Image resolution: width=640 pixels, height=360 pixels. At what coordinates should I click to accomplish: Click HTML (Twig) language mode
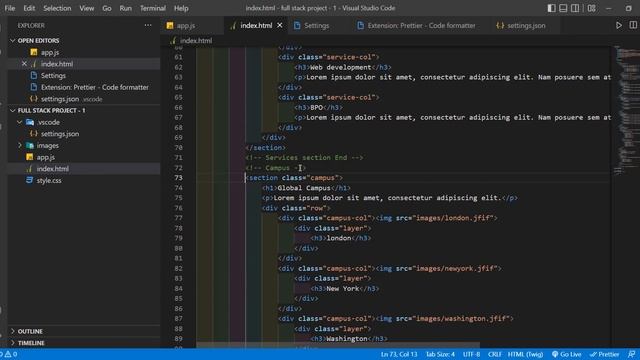tap(525, 354)
